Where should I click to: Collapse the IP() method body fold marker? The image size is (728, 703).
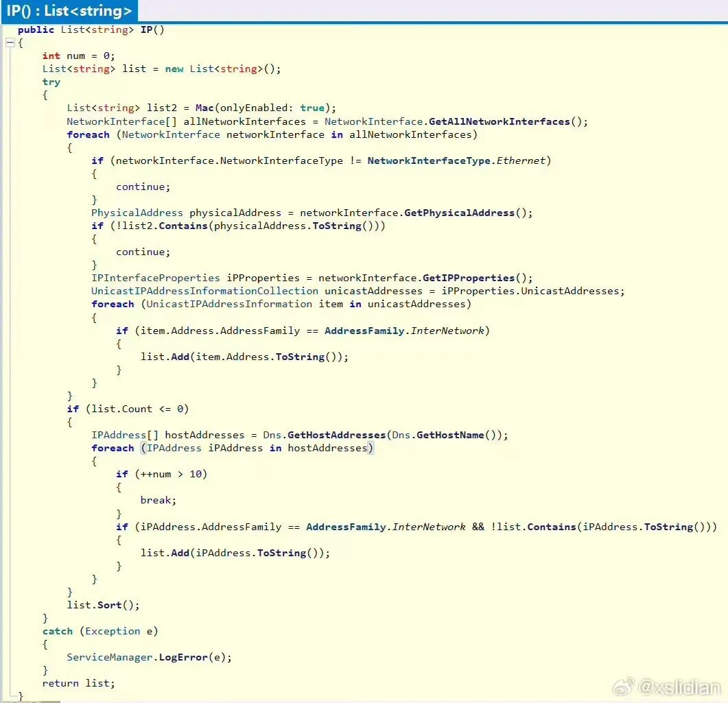point(10,43)
